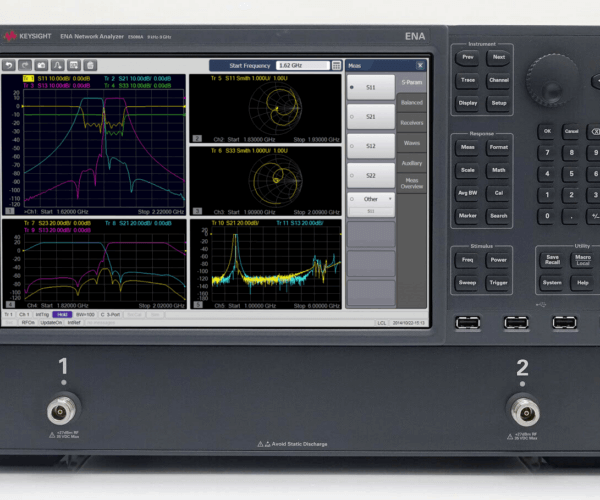The height and width of the screenshot is (500, 600).
Task: Tap the camera screen-capture icon
Action: 41,65
